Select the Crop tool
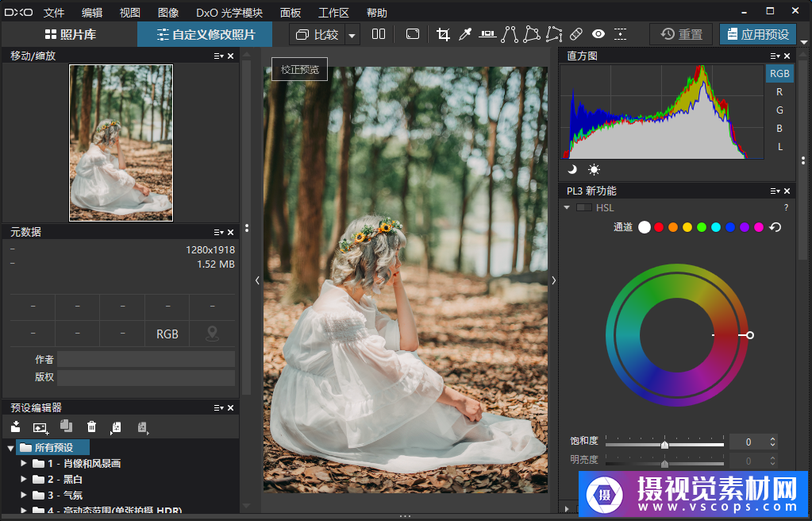Image resolution: width=812 pixels, height=521 pixels. click(443, 34)
